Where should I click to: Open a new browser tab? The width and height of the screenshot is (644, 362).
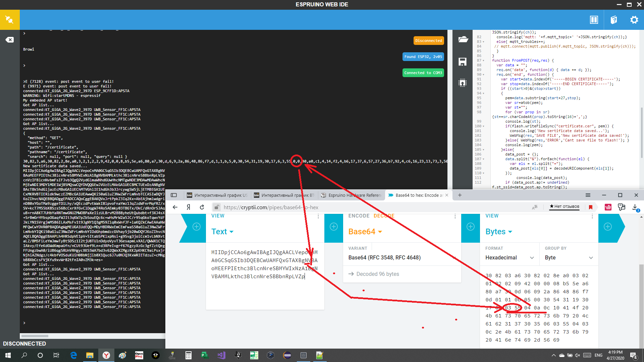[460, 195]
